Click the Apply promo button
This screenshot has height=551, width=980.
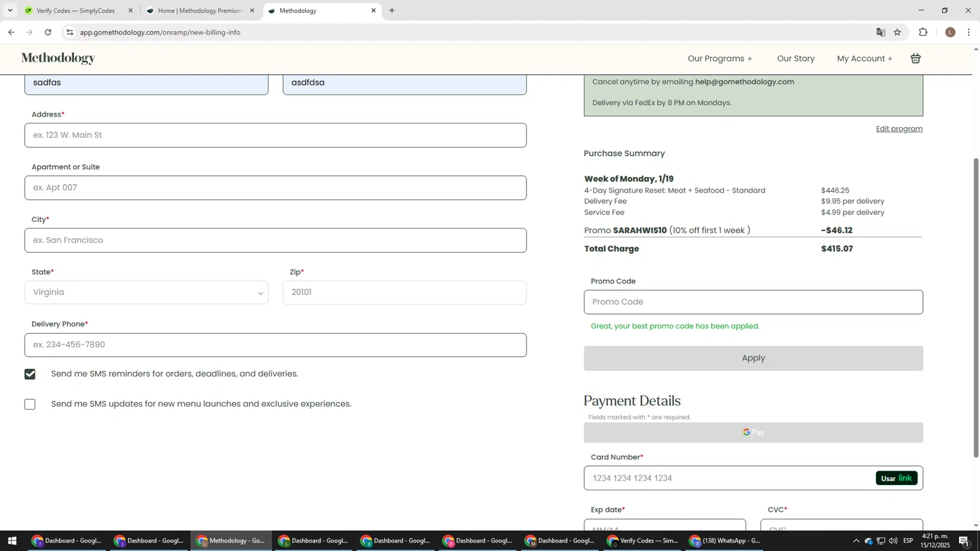pyautogui.click(x=753, y=358)
